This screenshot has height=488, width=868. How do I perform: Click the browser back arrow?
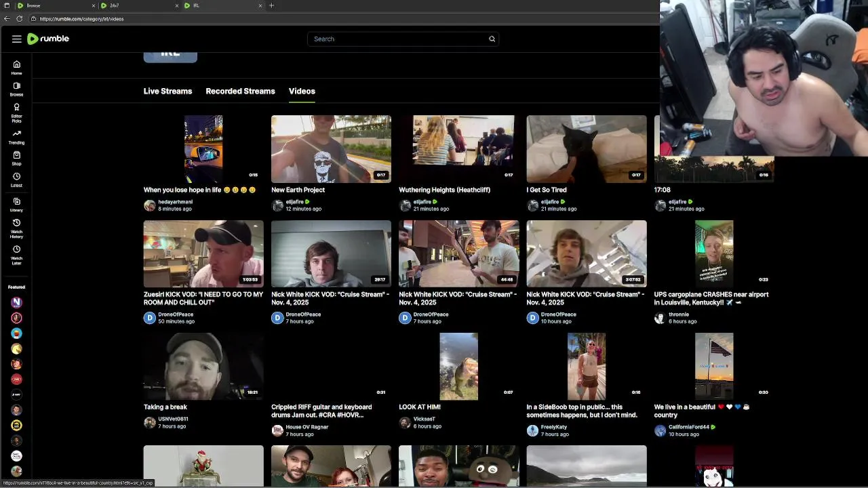click(x=7, y=19)
